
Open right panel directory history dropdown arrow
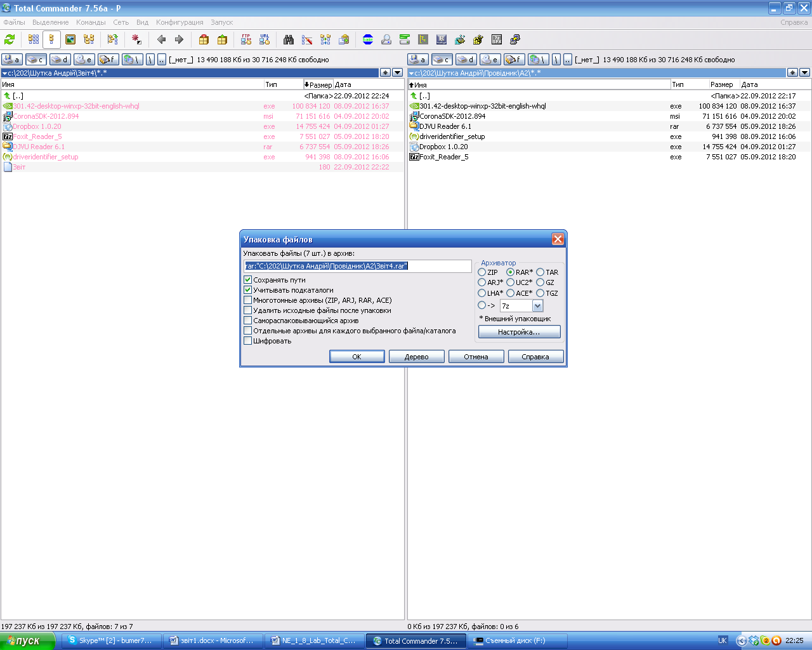(804, 72)
